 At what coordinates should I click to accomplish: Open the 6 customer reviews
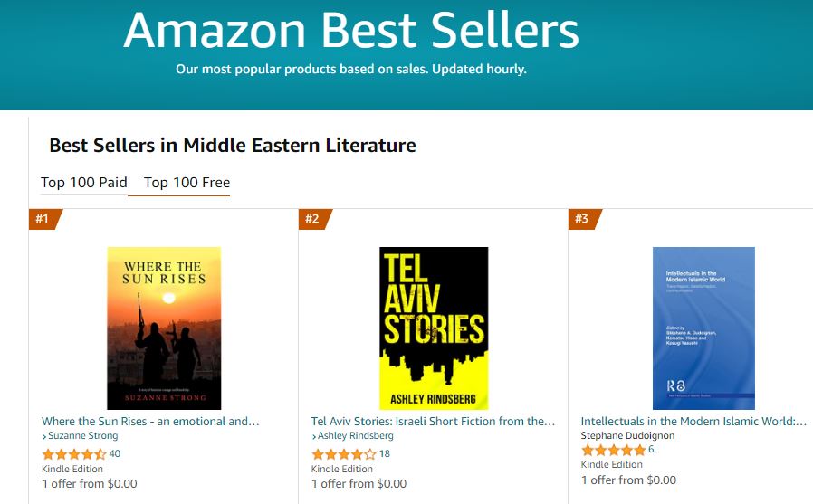650,450
